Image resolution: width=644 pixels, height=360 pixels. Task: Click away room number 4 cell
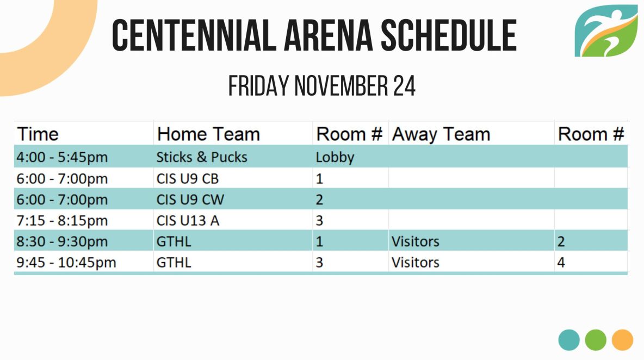click(591, 262)
